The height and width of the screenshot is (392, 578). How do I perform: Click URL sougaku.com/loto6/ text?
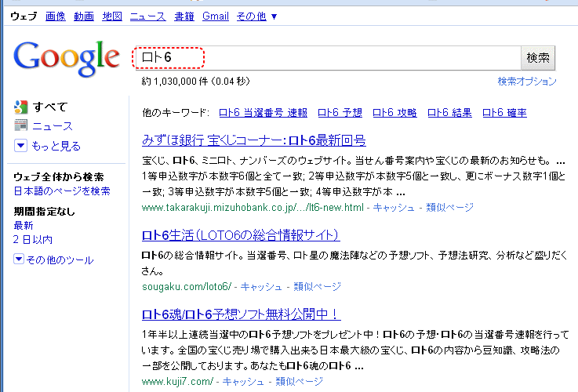click(x=187, y=286)
